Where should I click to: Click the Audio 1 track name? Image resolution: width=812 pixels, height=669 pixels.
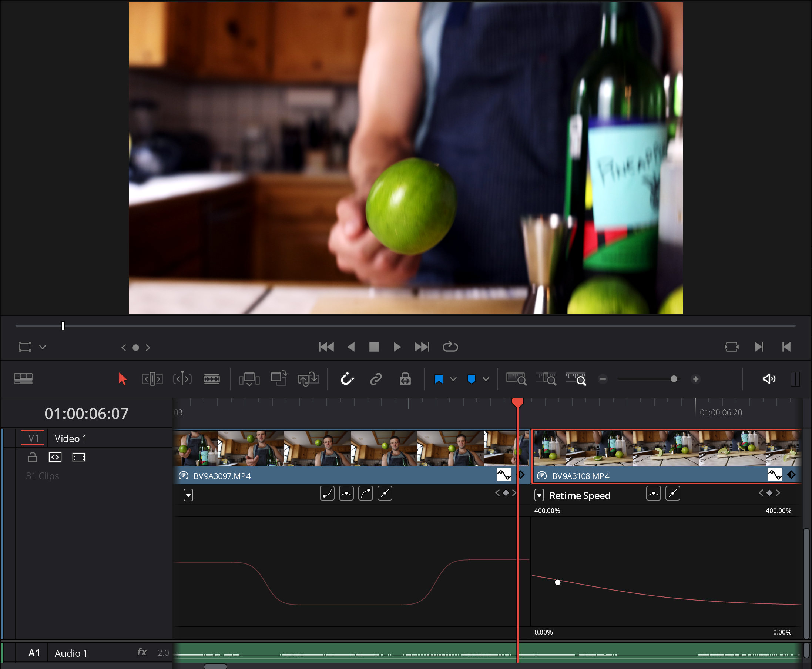pos(71,653)
